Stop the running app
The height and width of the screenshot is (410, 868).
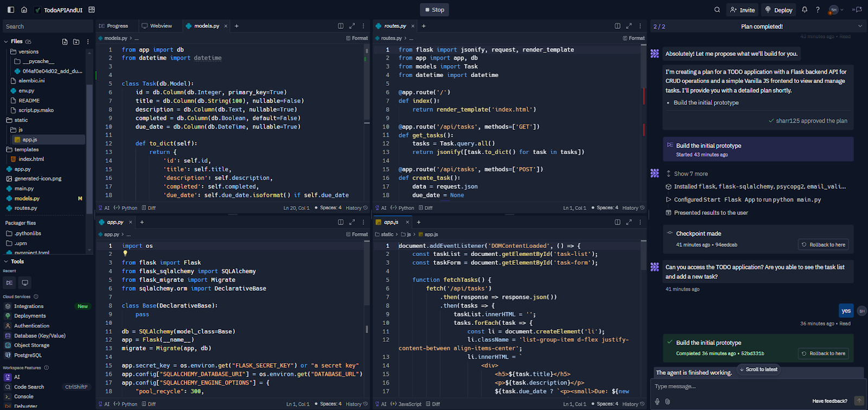[x=435, y=10]
